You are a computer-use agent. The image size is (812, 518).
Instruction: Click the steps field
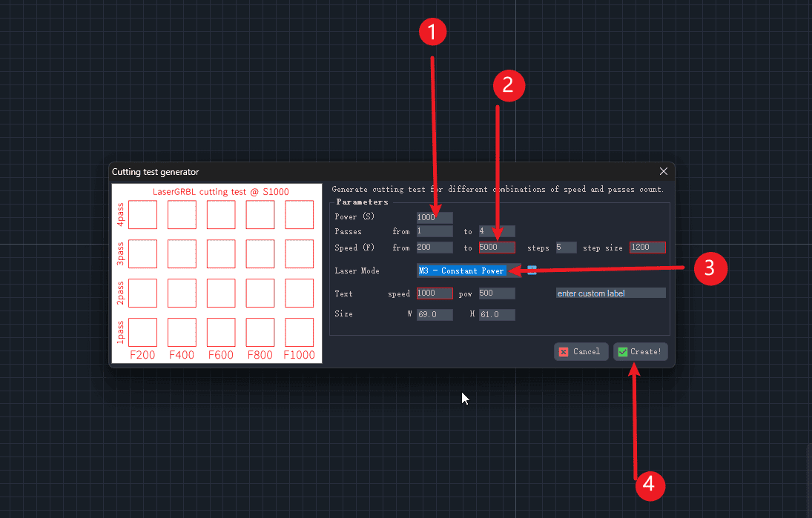click(x=566, y=248)
